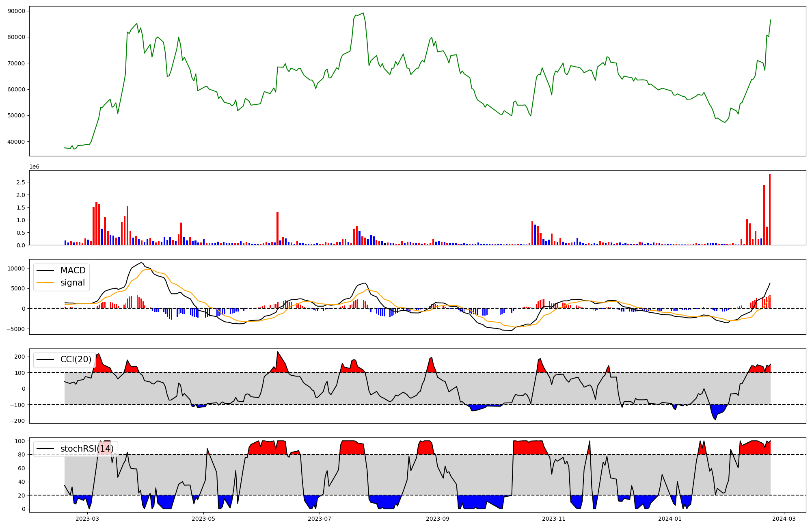Click the orange signal legend line
Image resolution: width=812 pixels, height=528 pixels.
pos(45,283)
